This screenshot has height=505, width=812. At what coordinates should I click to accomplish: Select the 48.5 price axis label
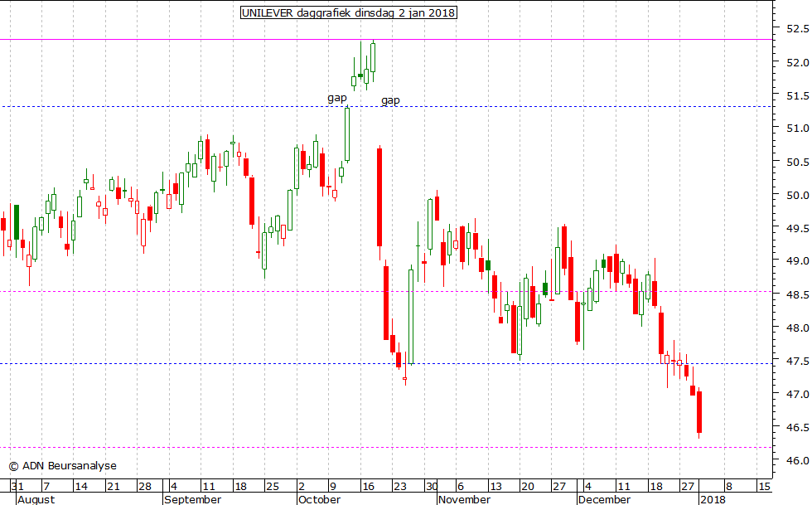click(x=797, y=294)
